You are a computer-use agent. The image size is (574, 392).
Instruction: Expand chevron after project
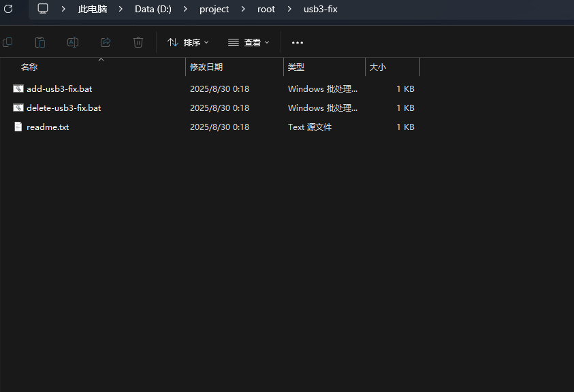tap(243, 9)
